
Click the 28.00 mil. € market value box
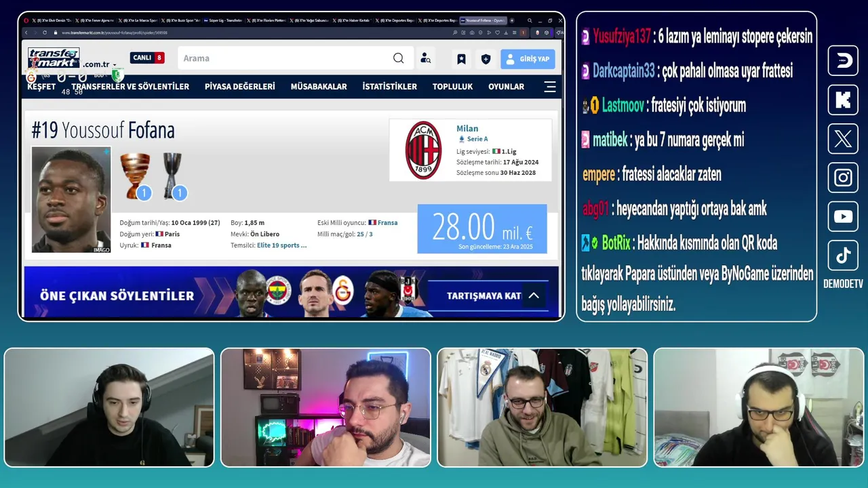click(x=482, y=228)
